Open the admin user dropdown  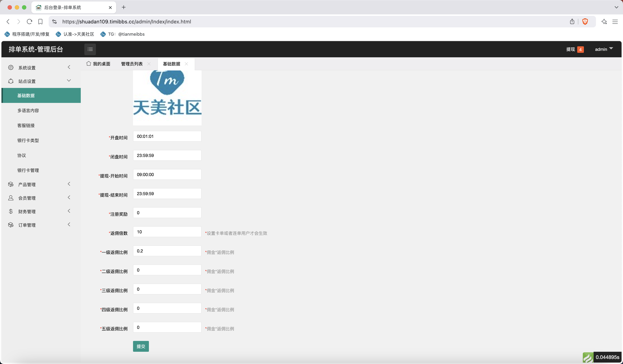pos(604,49)
